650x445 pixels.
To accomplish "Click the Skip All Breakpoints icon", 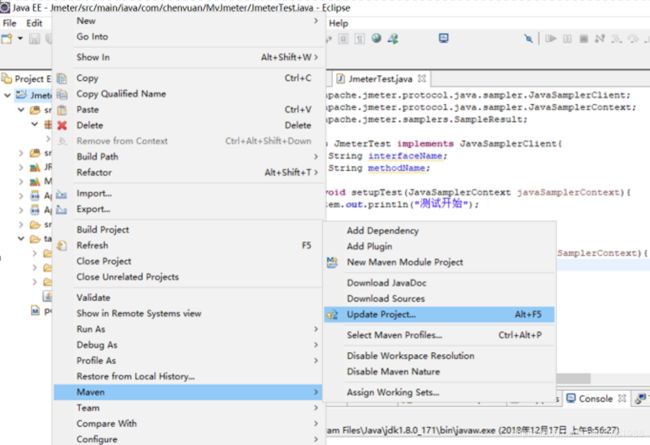I will click(x=528, y=39).
